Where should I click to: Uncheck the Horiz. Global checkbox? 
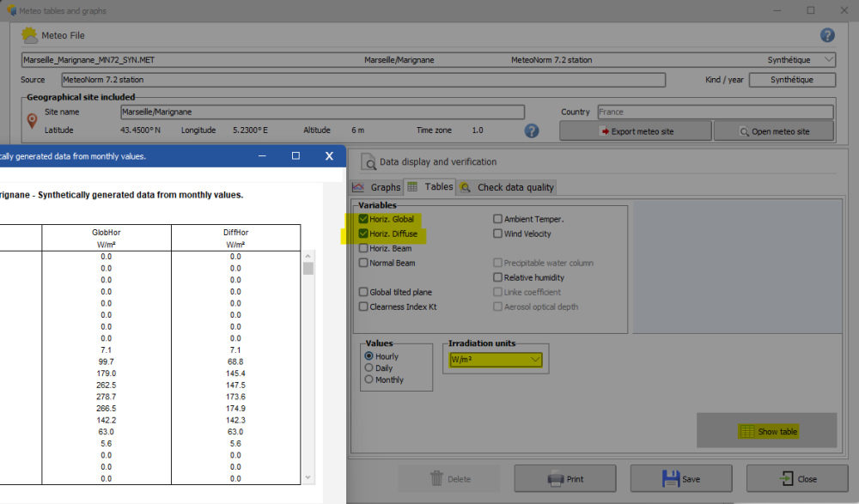pos(363,220)
